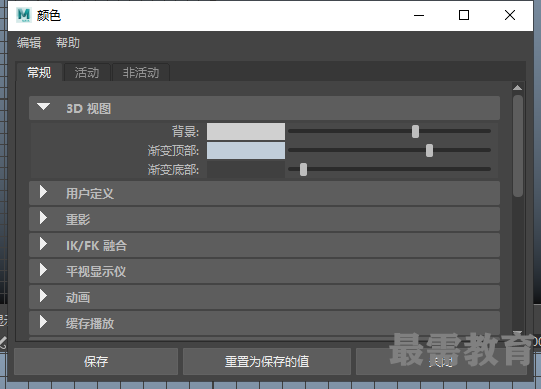Open the 帮助 menu
This screenshot has height=389, width=541.
pos(68,43)
